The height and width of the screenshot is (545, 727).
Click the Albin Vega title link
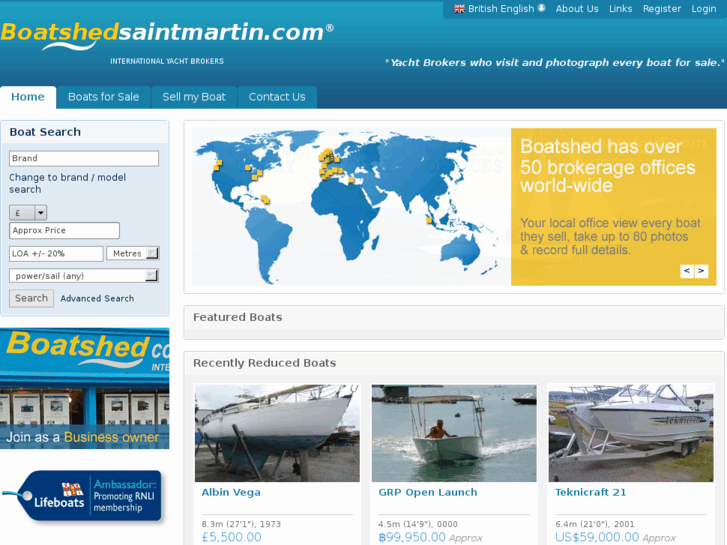pos(231,492)
